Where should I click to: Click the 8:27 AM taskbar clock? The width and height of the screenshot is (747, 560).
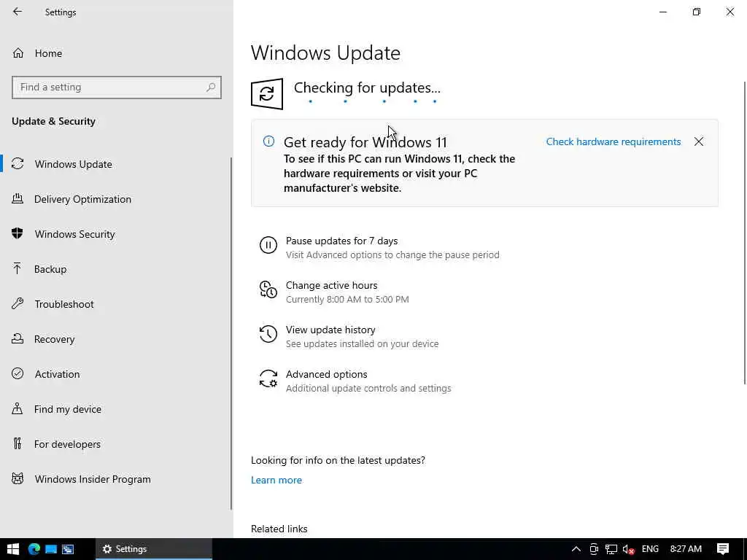(686, 549)
